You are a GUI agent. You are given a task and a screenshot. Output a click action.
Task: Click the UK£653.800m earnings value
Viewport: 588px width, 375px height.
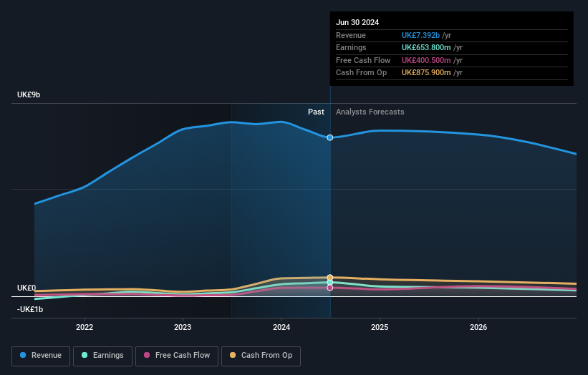[x=426, y=47]
